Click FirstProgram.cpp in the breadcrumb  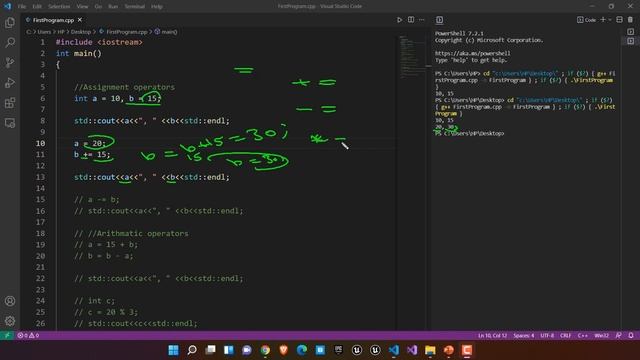pyautogui.click(x=127, y=32)
